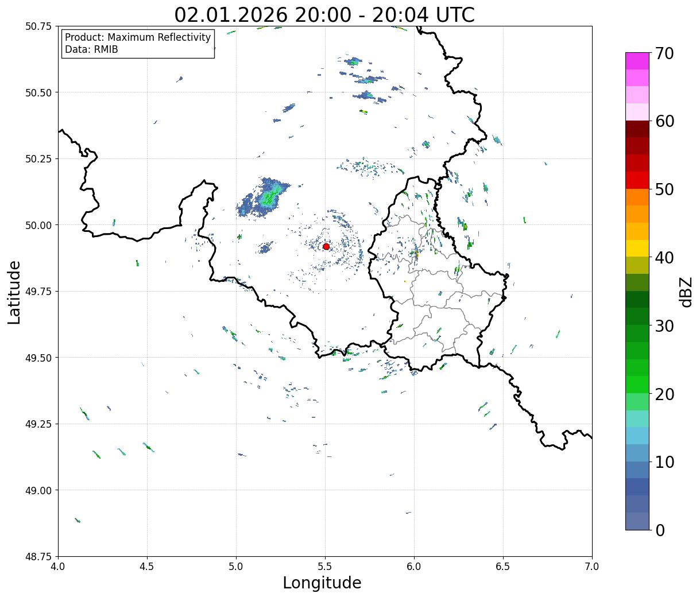Click latitude tick label 50.25
This screenshot has width=700, height=597.
[38, 159]
